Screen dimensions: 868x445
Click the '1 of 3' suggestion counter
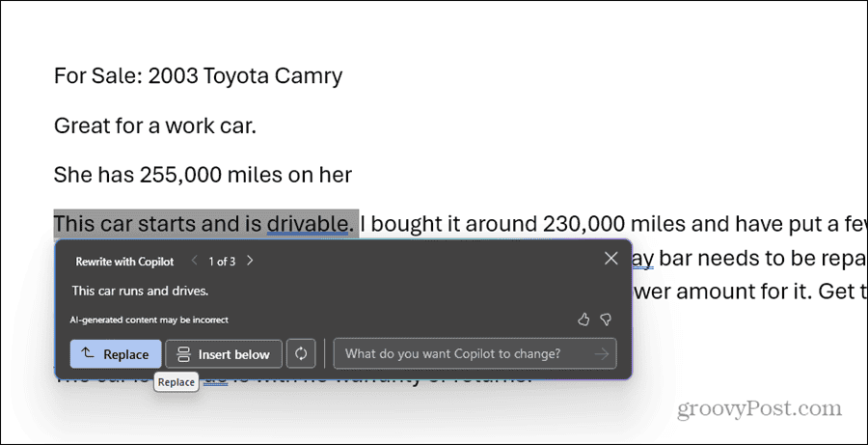point(222,261)
